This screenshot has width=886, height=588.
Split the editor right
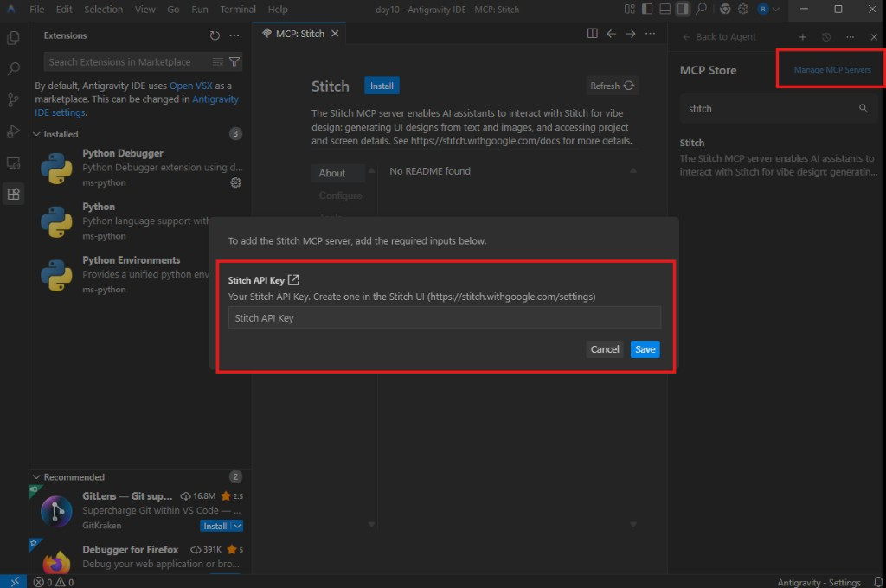pos(592,34)
